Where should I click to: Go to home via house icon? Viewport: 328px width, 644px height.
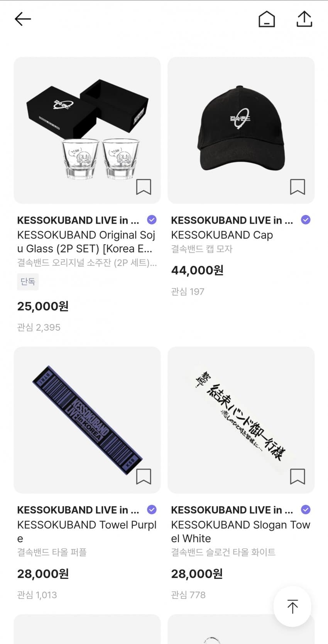pos(267,19)
